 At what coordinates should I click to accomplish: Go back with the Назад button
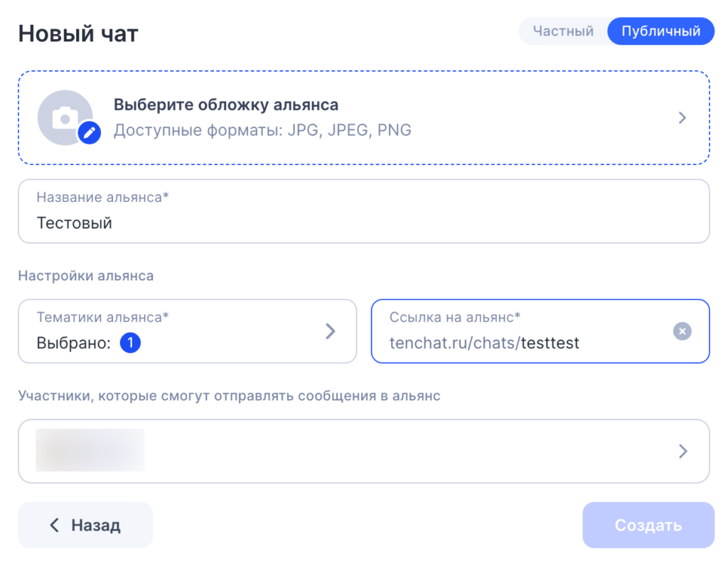point(85,526)
